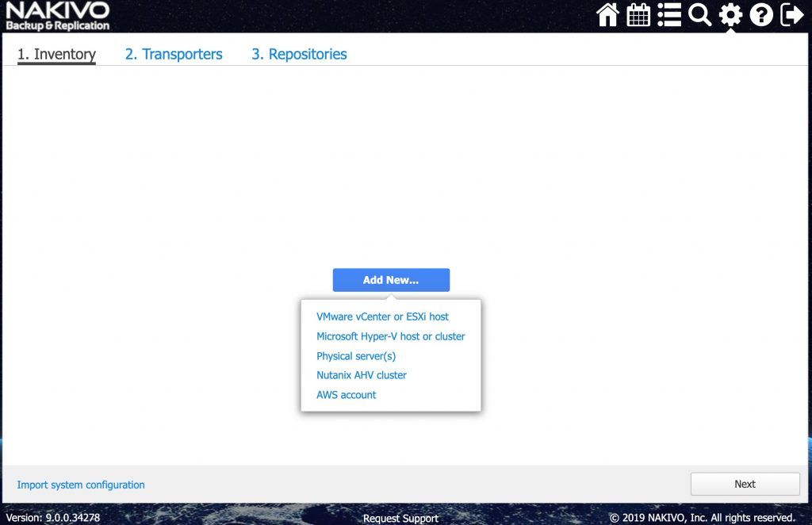The image size is (812, 525).
Task: Open the Home dashboard icon
Action: coord(607,14)
